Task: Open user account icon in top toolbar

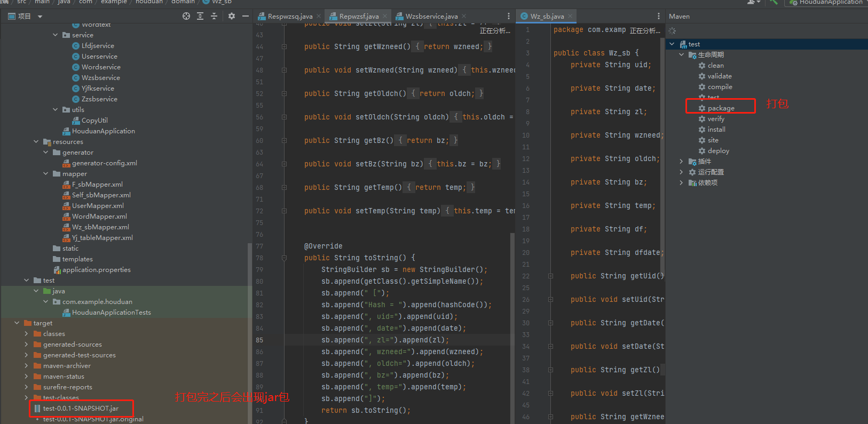Action: pyautogui.click(x=753, y=2)
